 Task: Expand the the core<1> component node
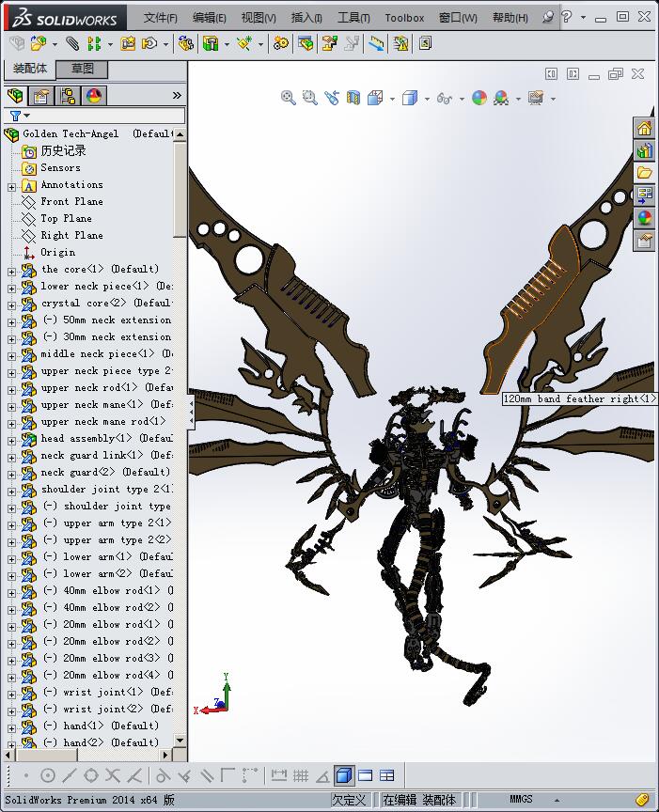(x=11, y=272)
